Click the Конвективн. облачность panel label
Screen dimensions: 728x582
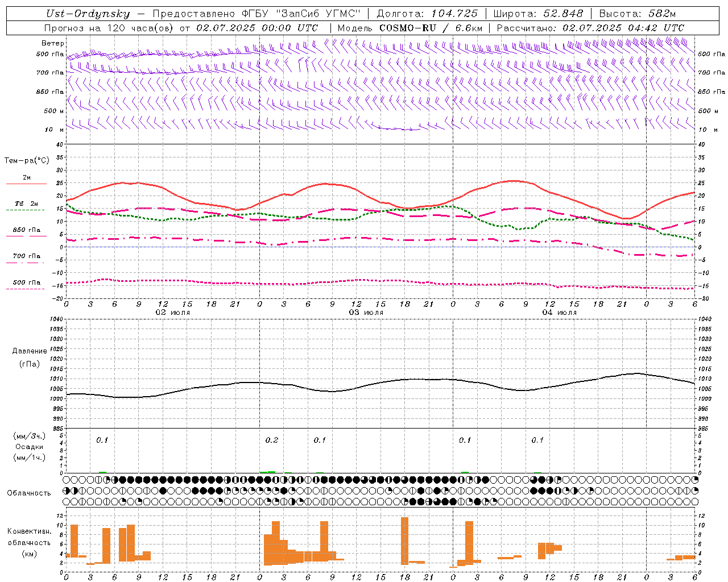[x=29, y=537]
